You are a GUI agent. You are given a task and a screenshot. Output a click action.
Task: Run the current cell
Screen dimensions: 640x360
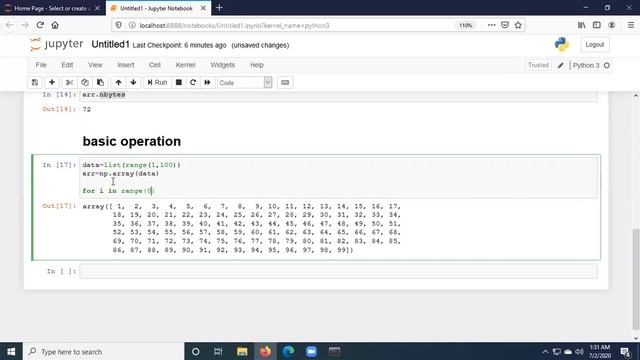point(157,82)
